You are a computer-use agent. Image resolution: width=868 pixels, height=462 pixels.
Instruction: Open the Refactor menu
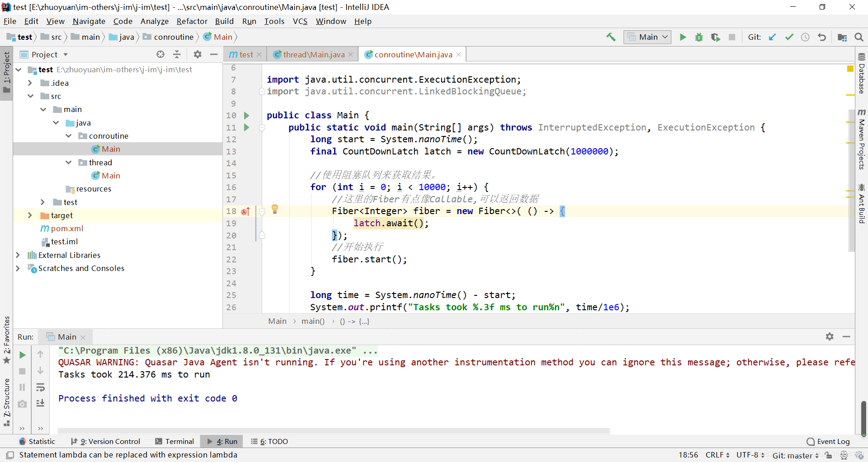192,21
